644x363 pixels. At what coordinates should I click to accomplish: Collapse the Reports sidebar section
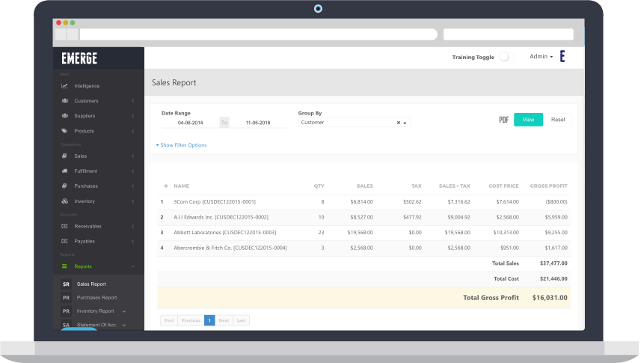click(x=132, y=266)
